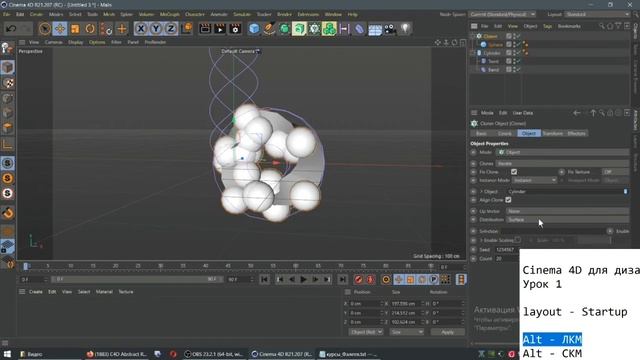Viewport: 640px width, 360px height.
Task: Open the Spline Pen tool
Action: coord(269,29)
